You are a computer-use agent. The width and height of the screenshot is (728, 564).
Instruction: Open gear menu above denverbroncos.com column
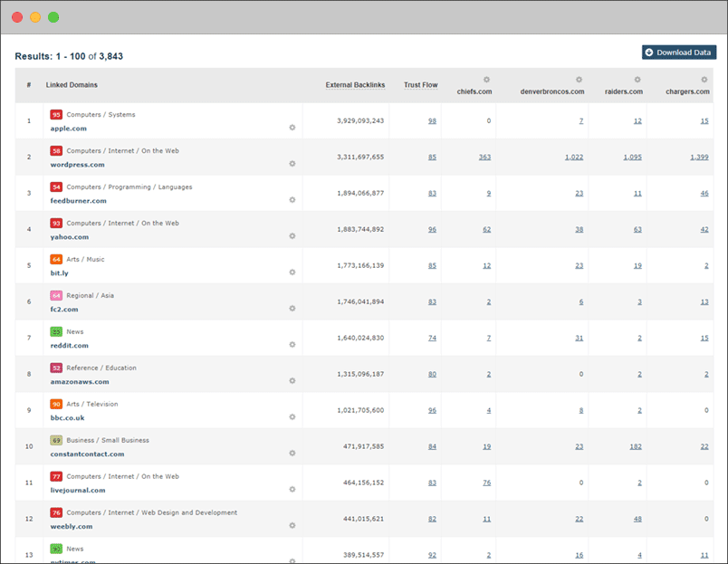579,80
